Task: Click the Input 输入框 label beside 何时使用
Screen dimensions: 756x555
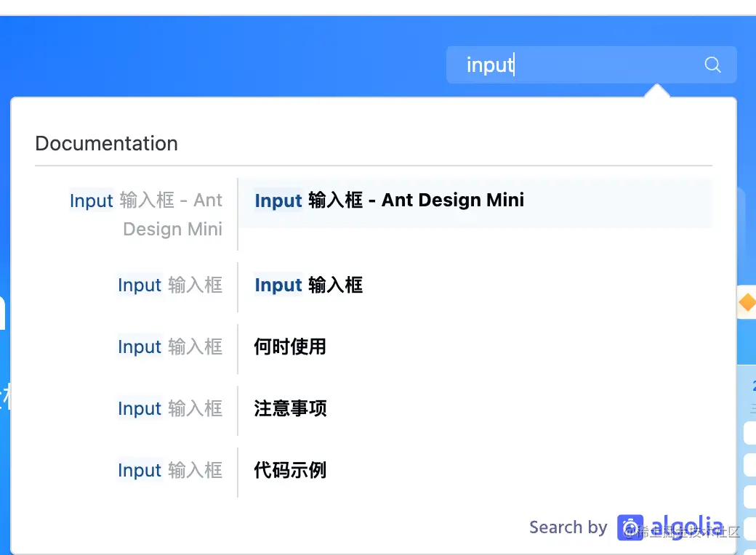Action: (x=170, y=347)
